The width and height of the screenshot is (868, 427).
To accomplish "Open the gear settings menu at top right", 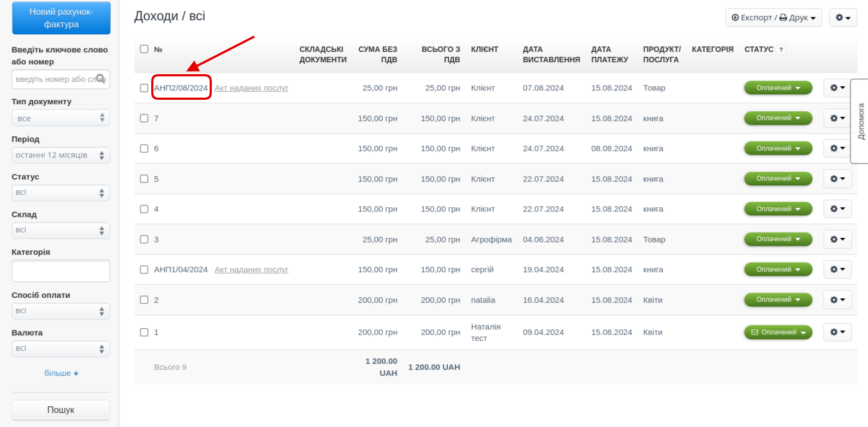I will [842, 17].
